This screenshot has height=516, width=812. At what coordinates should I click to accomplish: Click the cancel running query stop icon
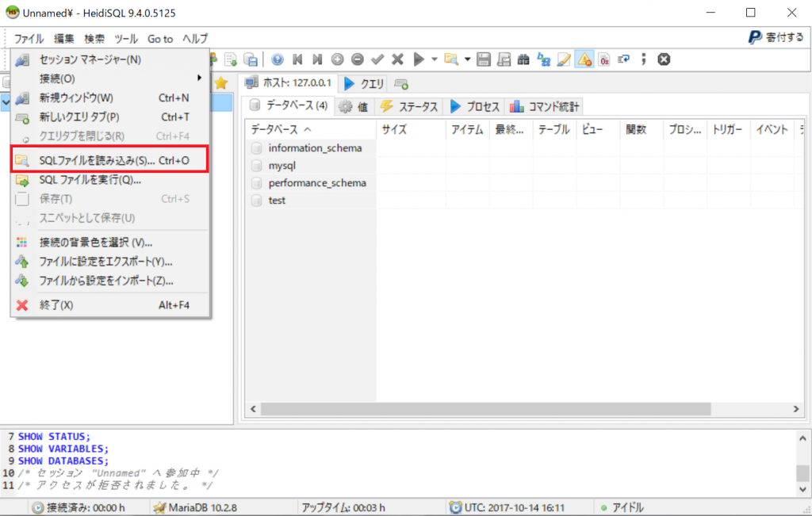click(664, 59)
